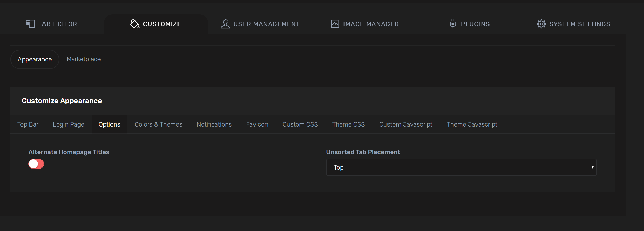Image resolution: width=644 pixels, height=231 pixels.
Task: Open the Login Page tab
Action: click(x=69, y=124)
